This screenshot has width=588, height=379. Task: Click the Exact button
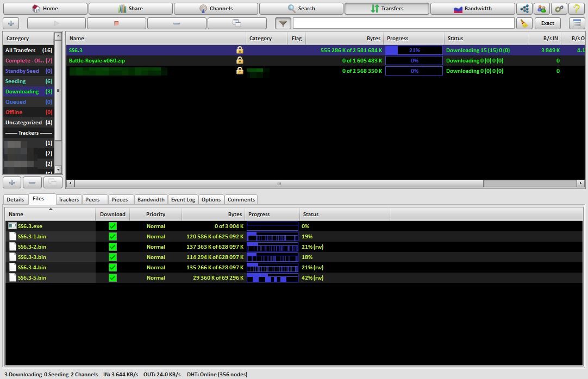click(547, 23)
